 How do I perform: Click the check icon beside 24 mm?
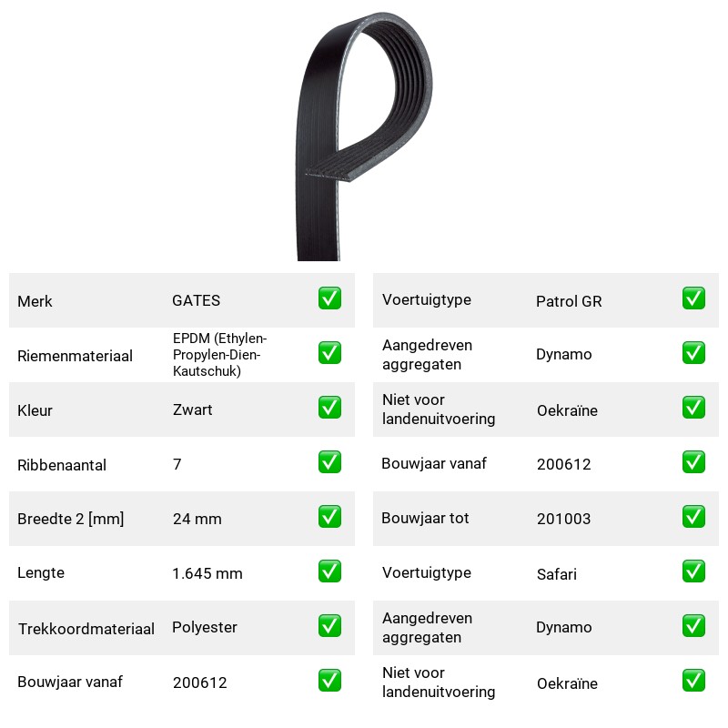click(329, 517)
